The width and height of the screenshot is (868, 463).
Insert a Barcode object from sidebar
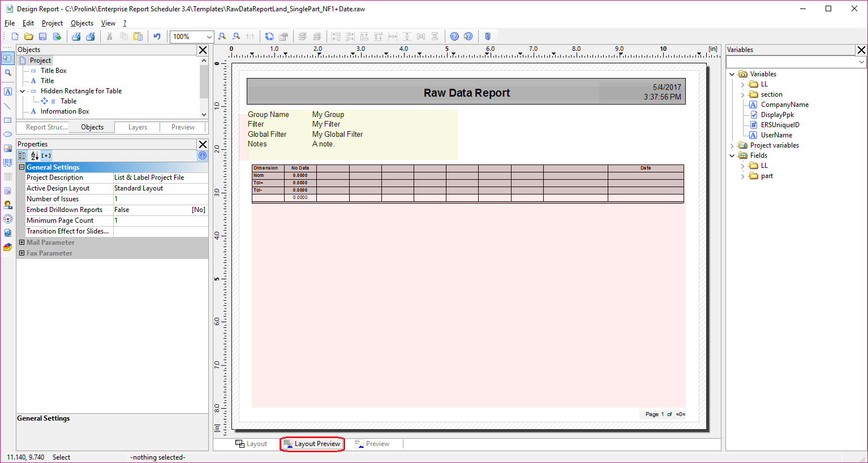(x=8, y=162)
